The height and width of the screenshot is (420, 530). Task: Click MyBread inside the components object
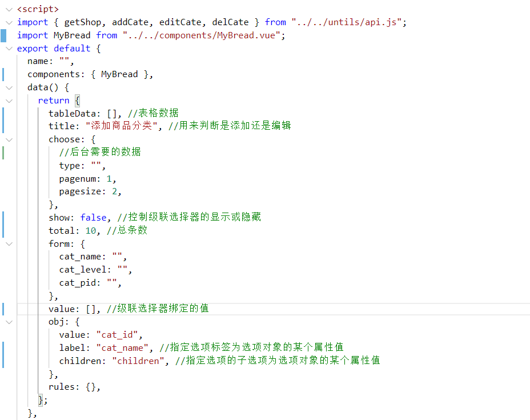[119, 74]
